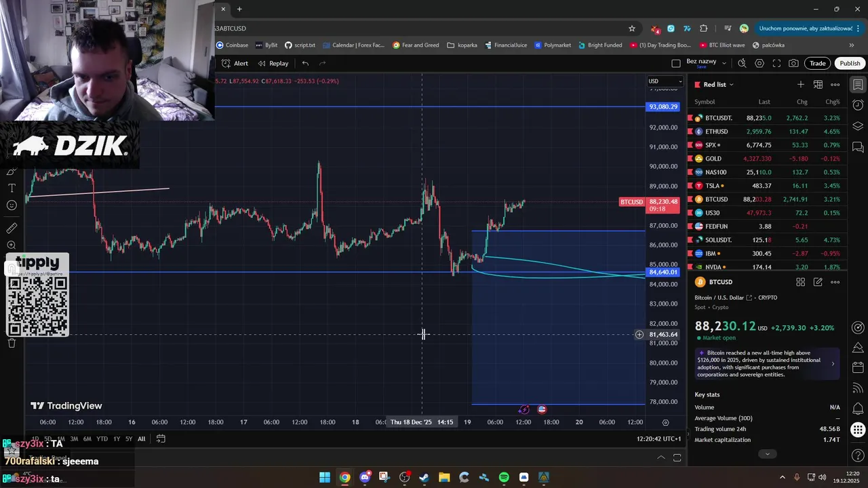The image size is (868, 488).
Task: Open the Fear and Greed bookmark
Action: point(416,45)
